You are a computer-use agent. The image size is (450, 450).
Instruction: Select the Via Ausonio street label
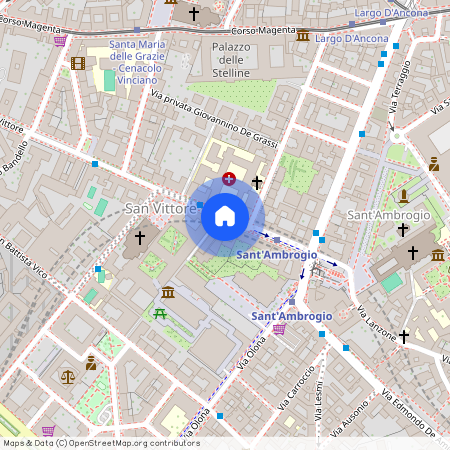[350, 419]
